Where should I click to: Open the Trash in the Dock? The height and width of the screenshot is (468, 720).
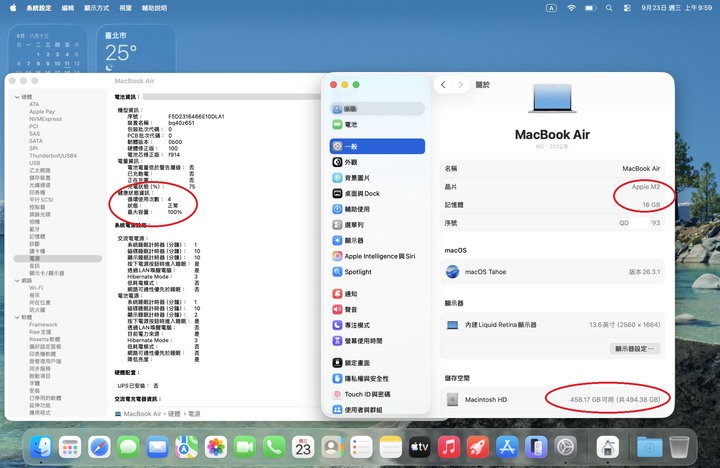coord(679,447)
